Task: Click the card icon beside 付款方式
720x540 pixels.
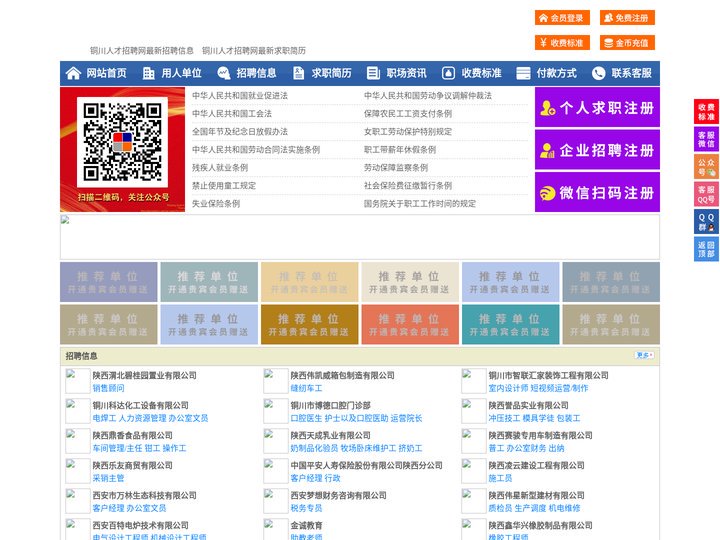Action: 523,73
